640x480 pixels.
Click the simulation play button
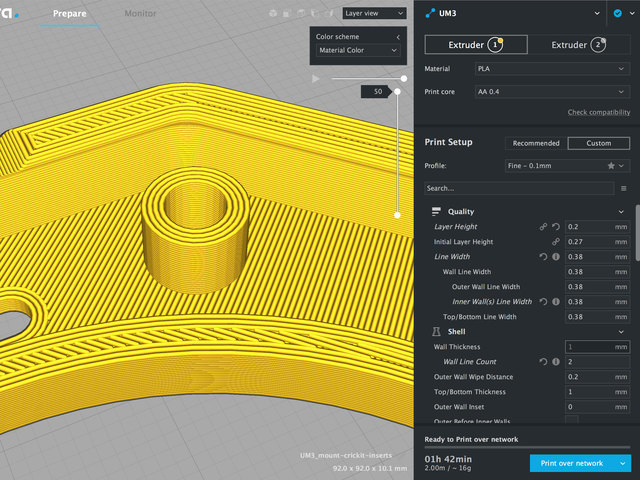(316, 78)
